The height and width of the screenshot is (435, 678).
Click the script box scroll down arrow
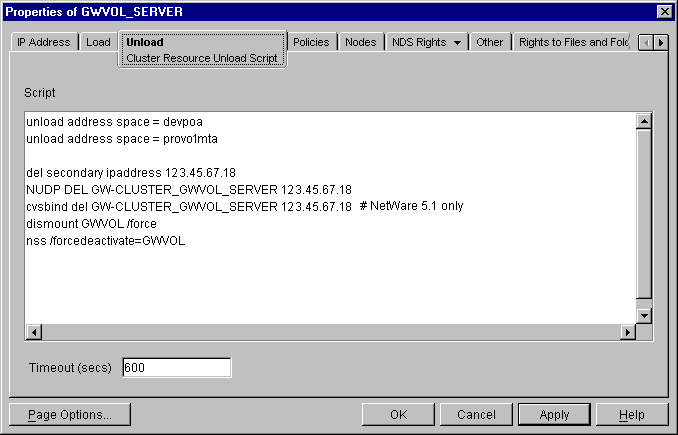[x=644, y=315]
